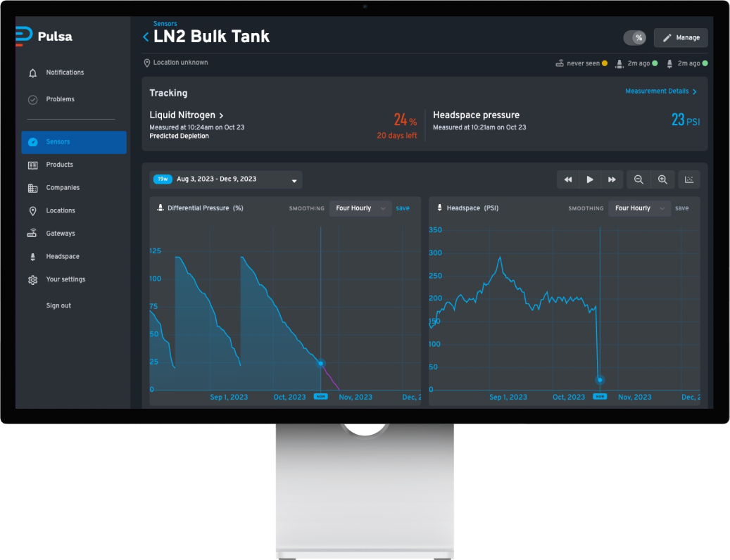Open the Headspace section in sidebar
730x560 pixels.
pos(62,256)
